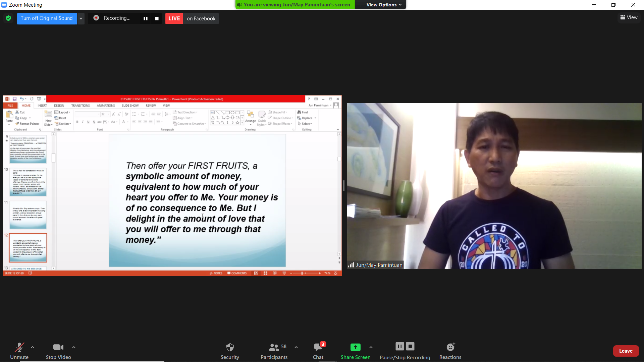Screen dimensions: 644x362
Task: Switch to the TRANSITIONS ribbon tab
Action: point(80,106)
